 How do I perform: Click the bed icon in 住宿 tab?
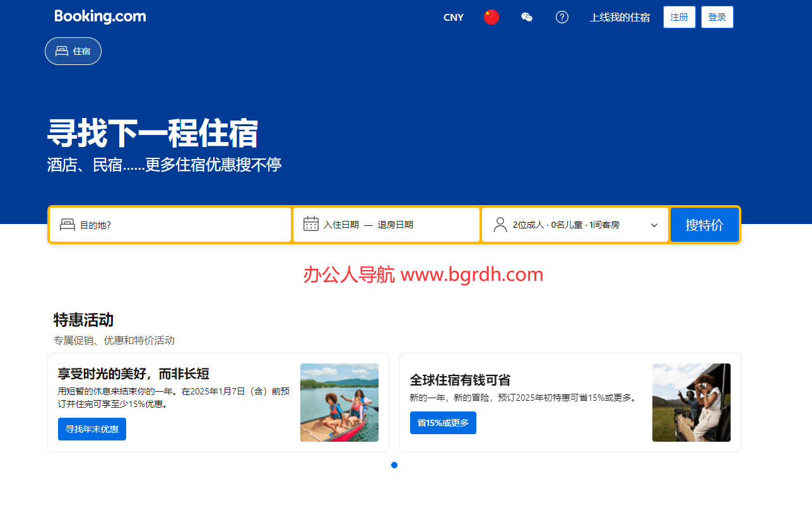[62, 51]
